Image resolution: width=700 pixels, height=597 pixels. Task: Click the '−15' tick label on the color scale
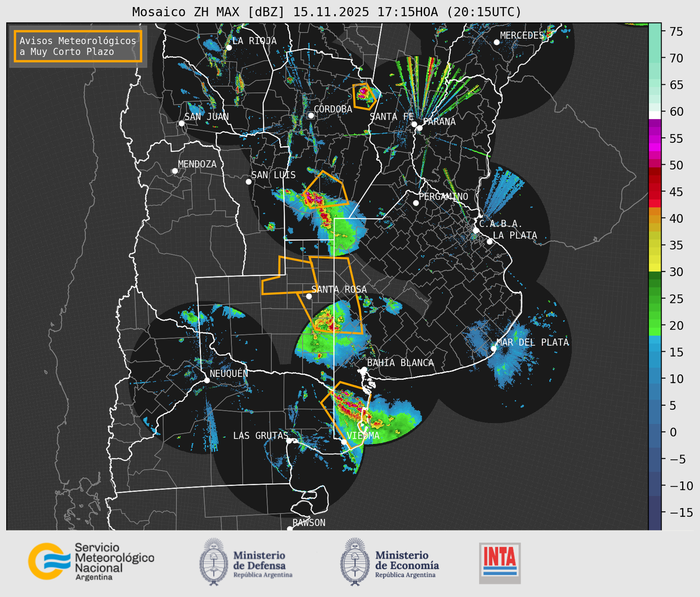click(x=680, y=512)
